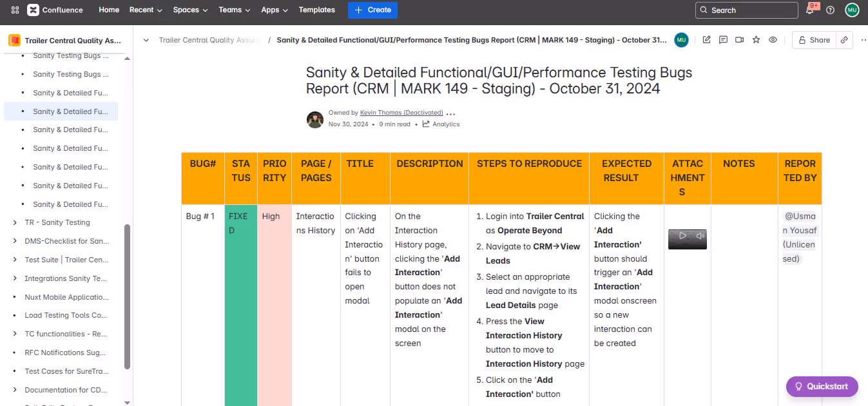Collapse sidebar with the chevron by breadcrumb
The height and width of the screenshot is (406, 868).
[x=146, y=40]
